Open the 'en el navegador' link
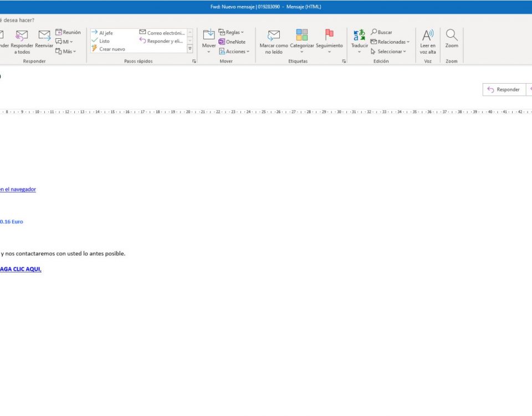Screen dimensions: 532x416 tap(17, 189)
